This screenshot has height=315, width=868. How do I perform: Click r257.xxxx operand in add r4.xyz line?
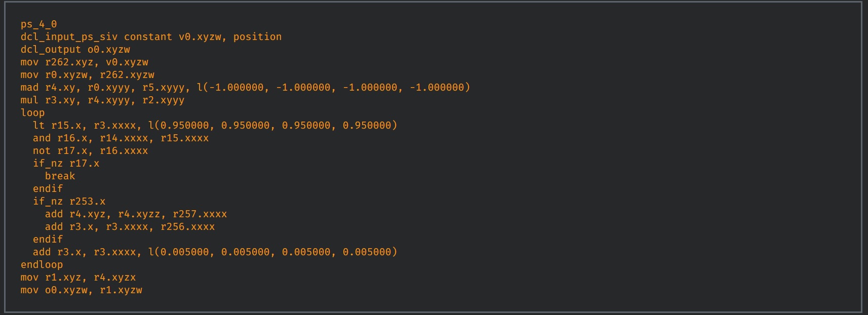click(x=200, y=214)
